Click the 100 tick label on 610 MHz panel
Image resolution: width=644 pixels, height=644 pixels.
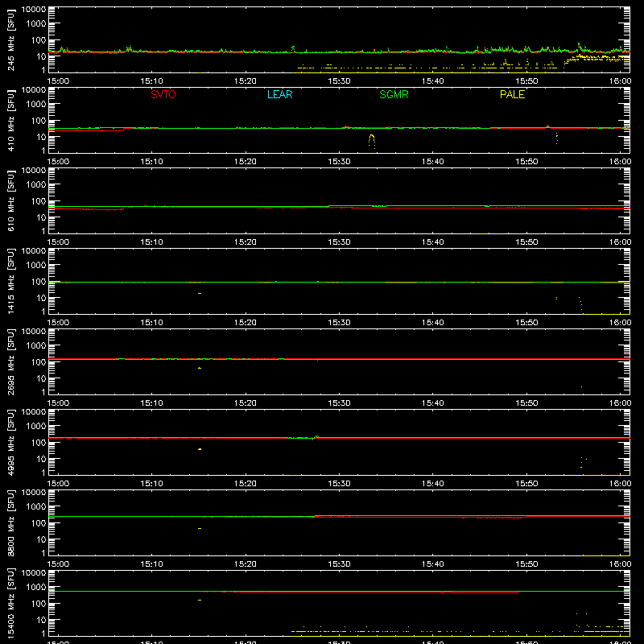pos(39,201)
